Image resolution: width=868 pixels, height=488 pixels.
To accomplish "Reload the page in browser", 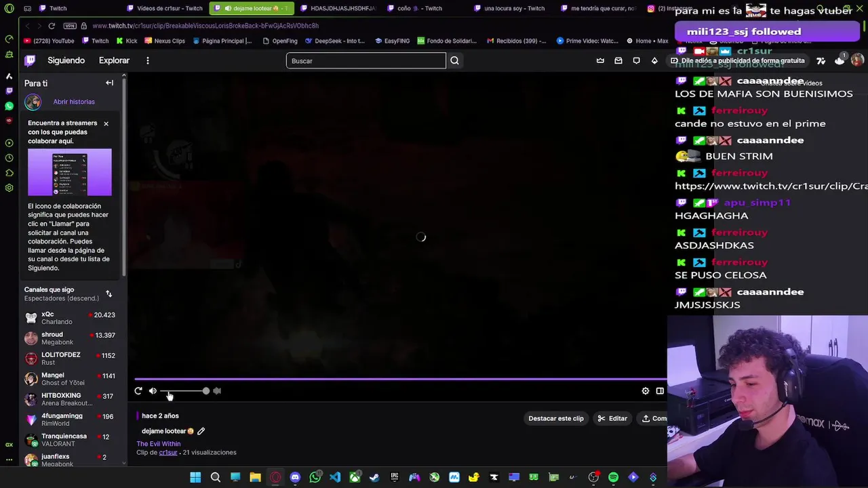I will click(52, 26).
